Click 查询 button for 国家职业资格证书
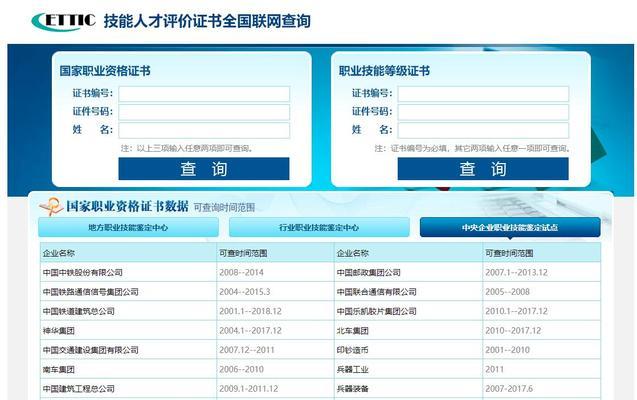Viewport: 637px width, 400px height. [204, 169]
